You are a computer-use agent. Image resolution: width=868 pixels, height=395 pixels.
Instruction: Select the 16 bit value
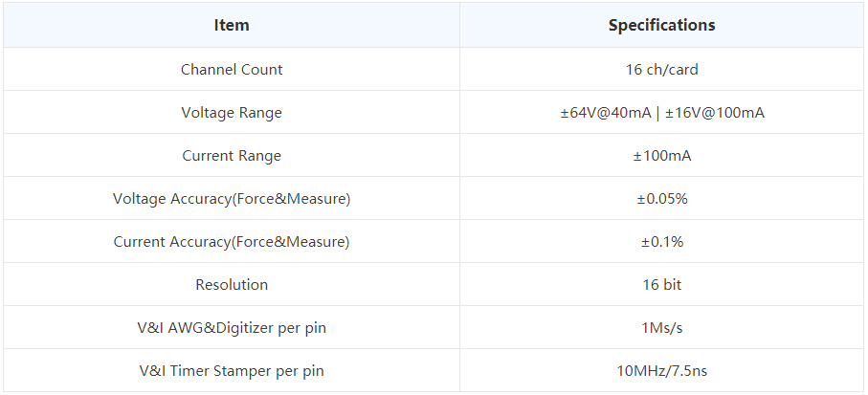click(x=661, y=284)
